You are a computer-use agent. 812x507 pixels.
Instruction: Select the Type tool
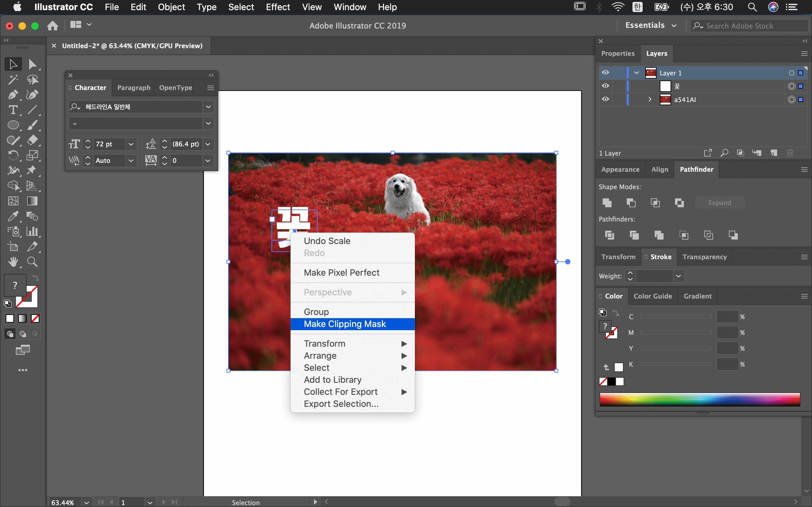pos(13,110)
